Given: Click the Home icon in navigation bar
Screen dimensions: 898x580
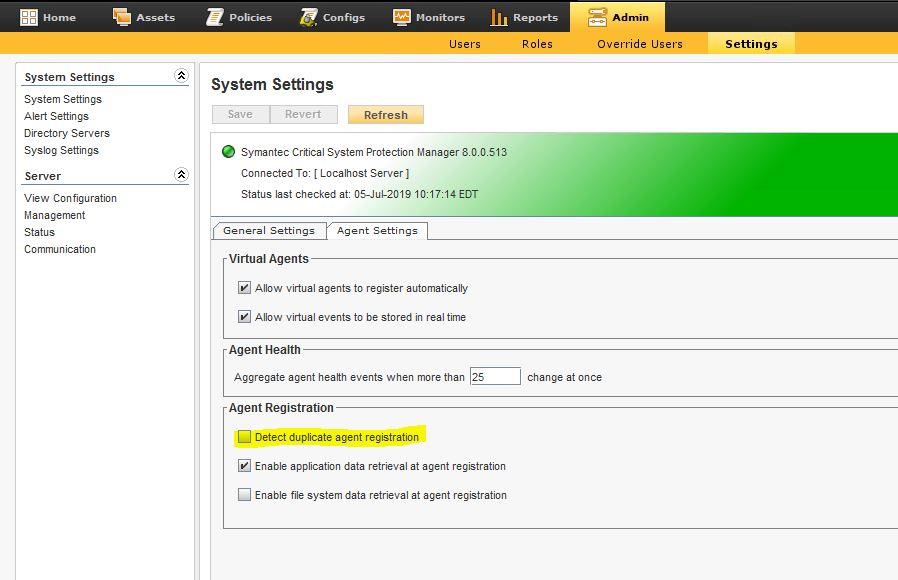Looking at the screenshot, I should 29,17.
